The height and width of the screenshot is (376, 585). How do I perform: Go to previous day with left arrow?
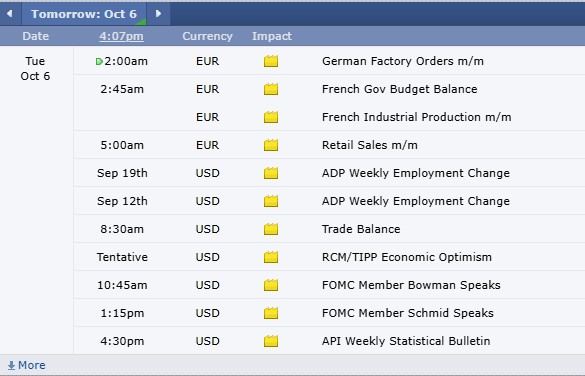coord(10,14)
